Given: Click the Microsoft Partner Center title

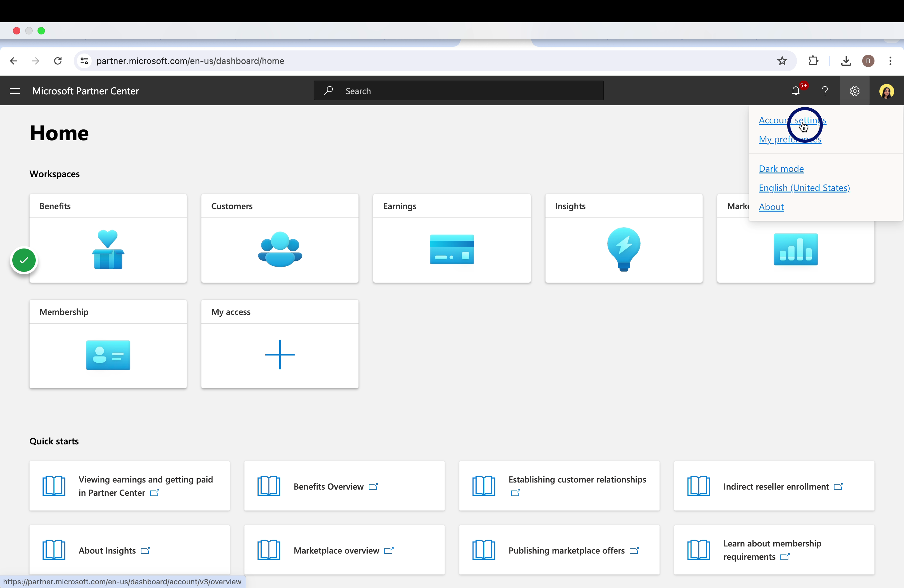Looking at the screenshot, I should coord(85,91).
